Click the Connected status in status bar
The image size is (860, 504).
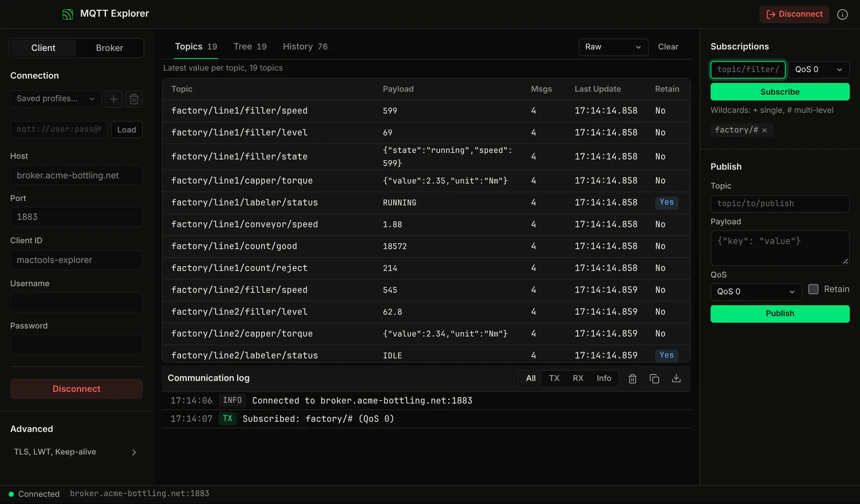point(34,494)
